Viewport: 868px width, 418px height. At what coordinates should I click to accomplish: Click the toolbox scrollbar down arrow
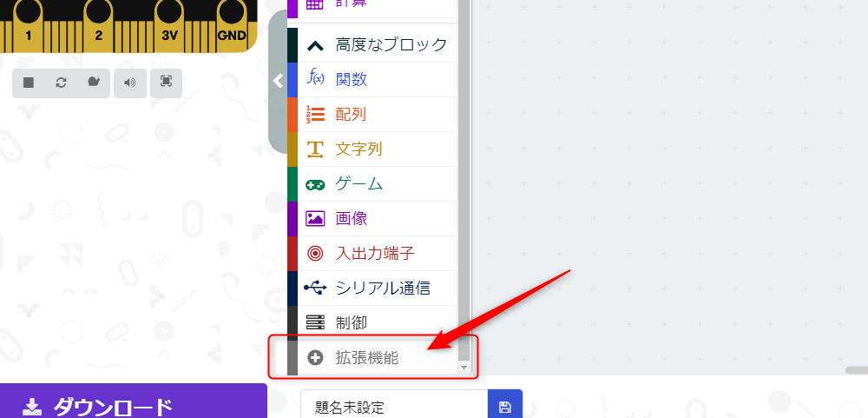(464, 368)
